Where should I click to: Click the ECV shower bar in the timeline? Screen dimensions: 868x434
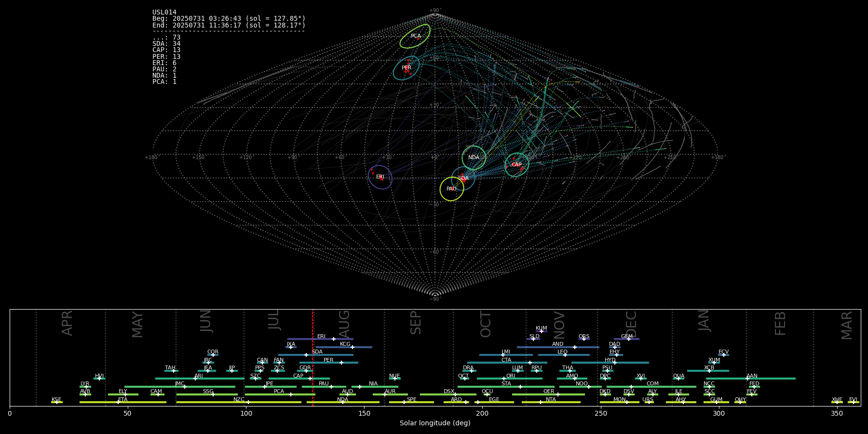[723, 355]
